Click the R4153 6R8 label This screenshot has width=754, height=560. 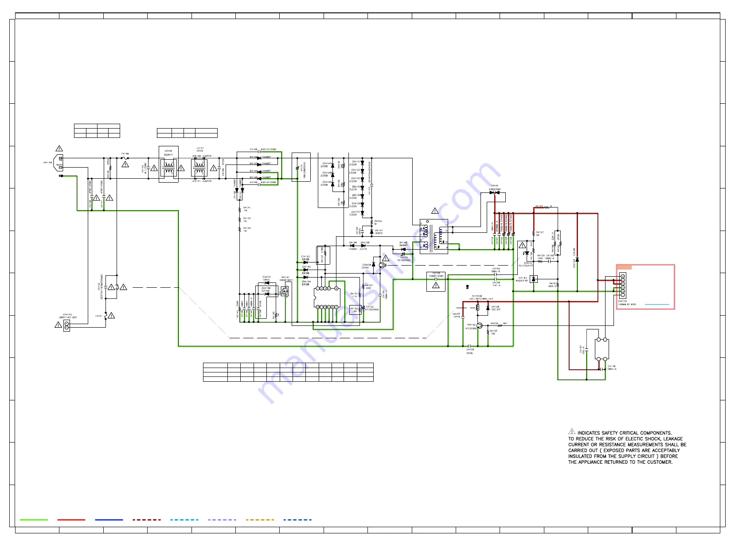(x=369, y=287)
